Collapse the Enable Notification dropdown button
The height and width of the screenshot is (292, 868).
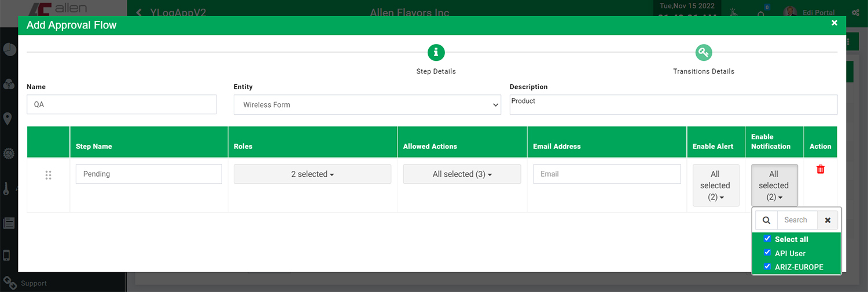click(774, 185)
